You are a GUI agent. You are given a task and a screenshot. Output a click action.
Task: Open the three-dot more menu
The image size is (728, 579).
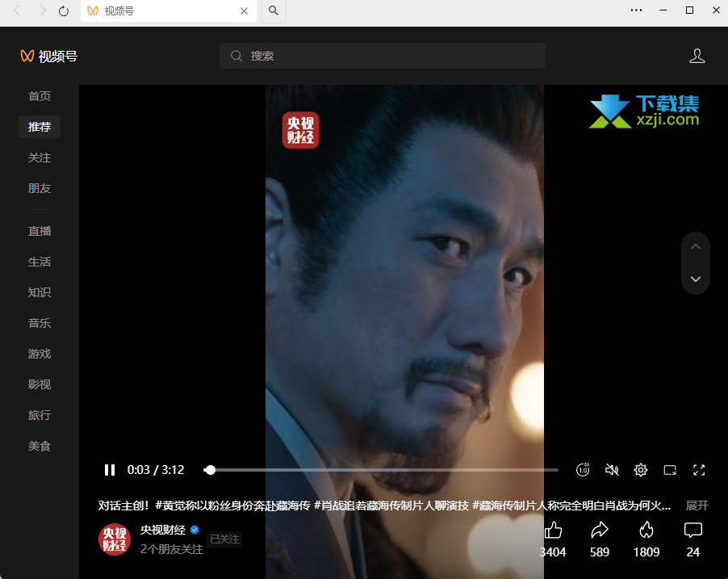pos(636,10)
